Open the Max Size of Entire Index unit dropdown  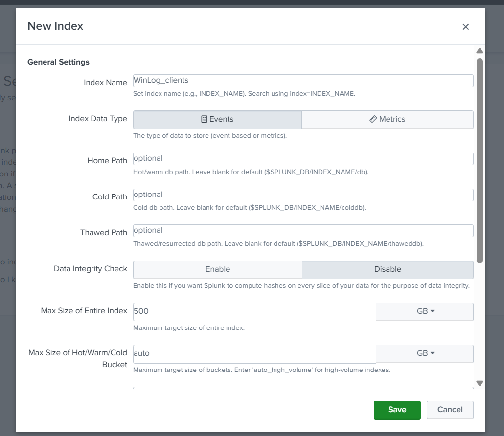coord(424,311)
